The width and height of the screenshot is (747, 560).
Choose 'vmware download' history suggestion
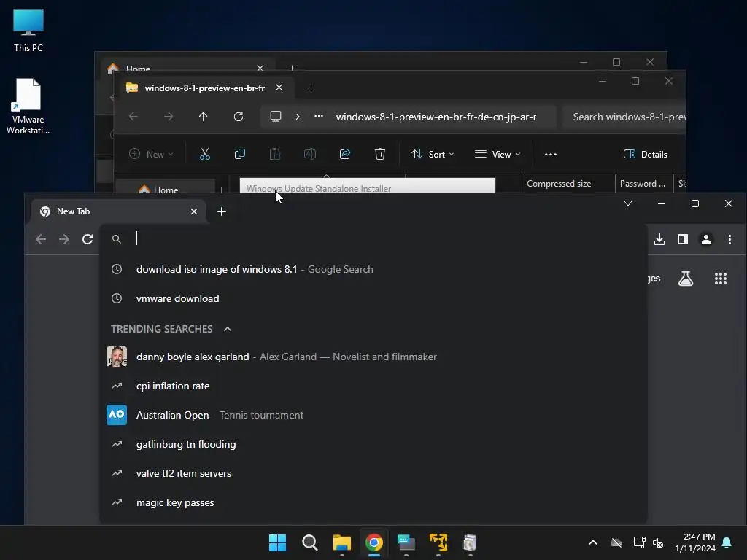(373, 298)
